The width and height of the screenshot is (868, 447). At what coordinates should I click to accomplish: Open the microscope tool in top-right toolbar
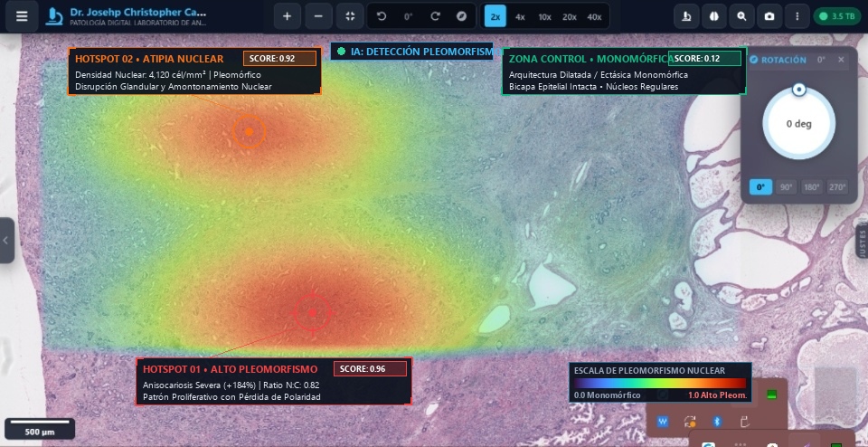[686, 16]
